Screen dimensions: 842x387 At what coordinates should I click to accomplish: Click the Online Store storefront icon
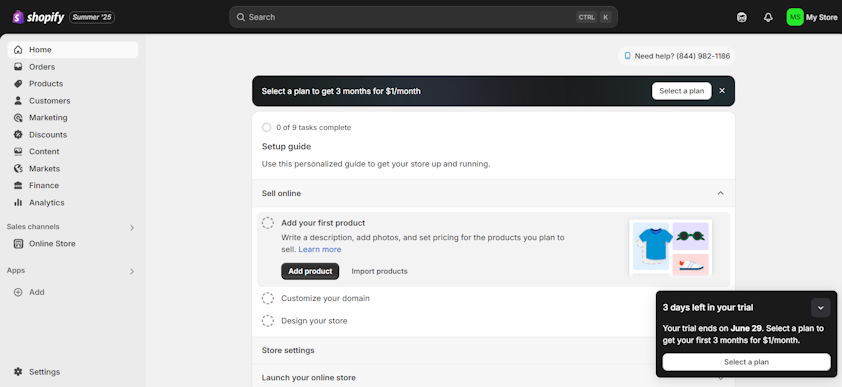[18, 244]
